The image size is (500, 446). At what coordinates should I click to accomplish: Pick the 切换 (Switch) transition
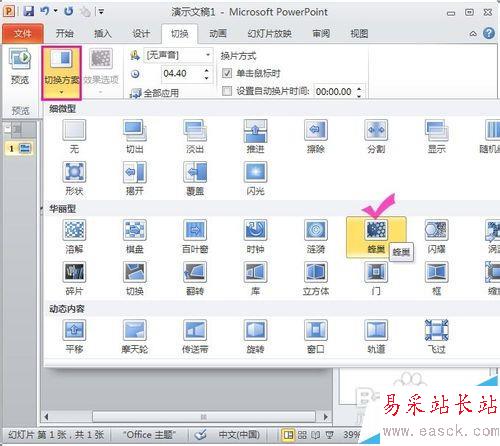[135, 279]
